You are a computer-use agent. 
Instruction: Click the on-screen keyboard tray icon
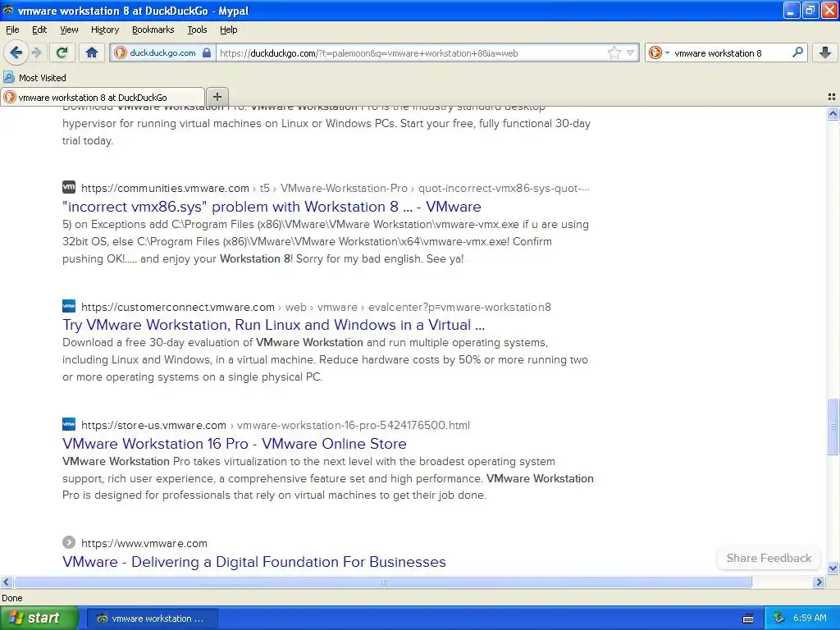coord(748,619)
